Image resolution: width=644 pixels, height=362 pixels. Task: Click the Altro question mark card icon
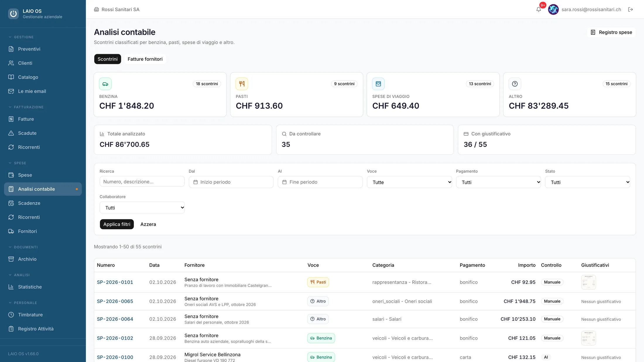pyautogui.click(x=515, y=84)
